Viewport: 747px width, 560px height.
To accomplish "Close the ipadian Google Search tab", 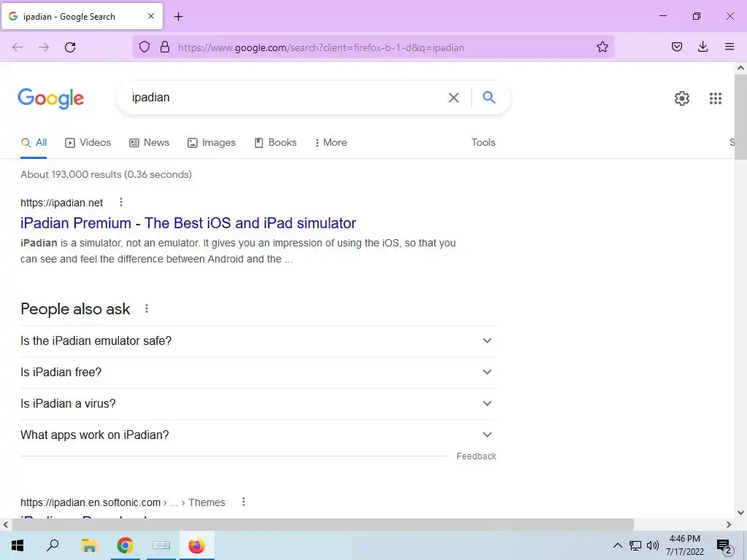I will [x=151, y=16].
